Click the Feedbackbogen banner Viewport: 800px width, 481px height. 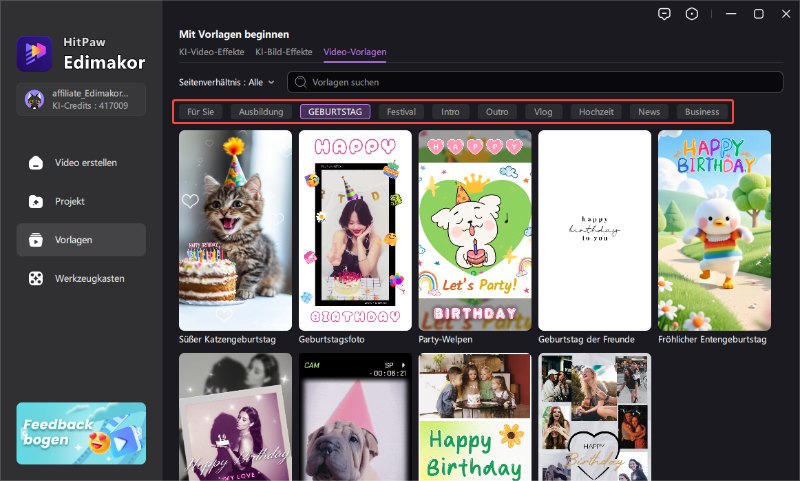(81, 433)
